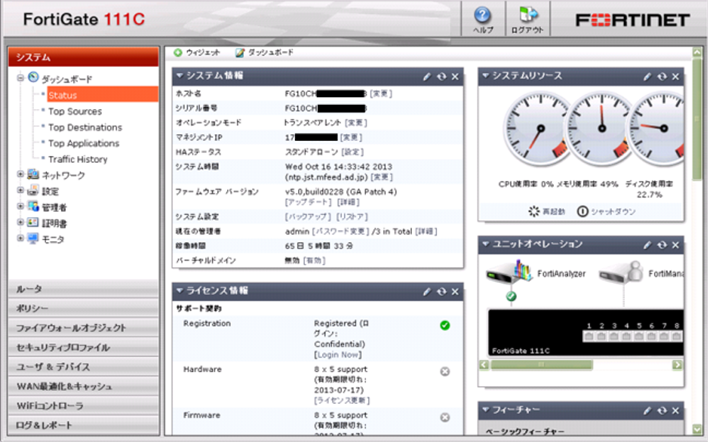Screen dimensions: 708x442
Task: Open the WiFiコントローラ menu section
Action: tap(84, 405)
